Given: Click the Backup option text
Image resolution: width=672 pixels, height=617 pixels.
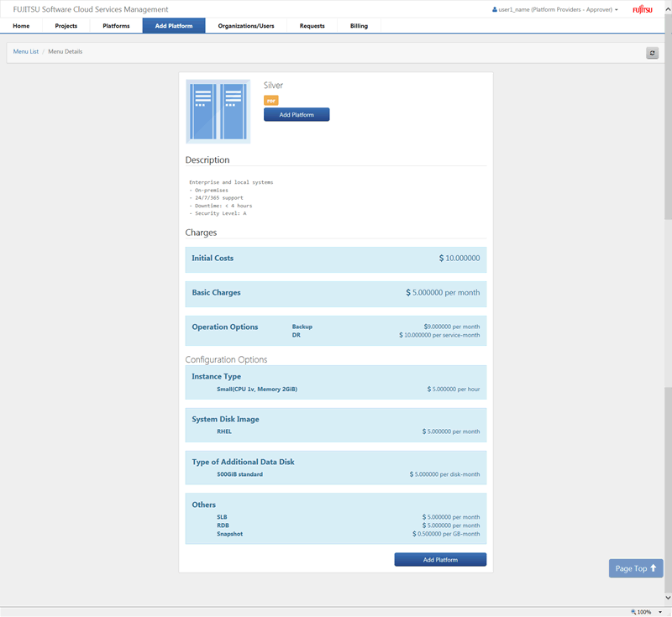Looking at the screenshot, I should tap(302, 327).
